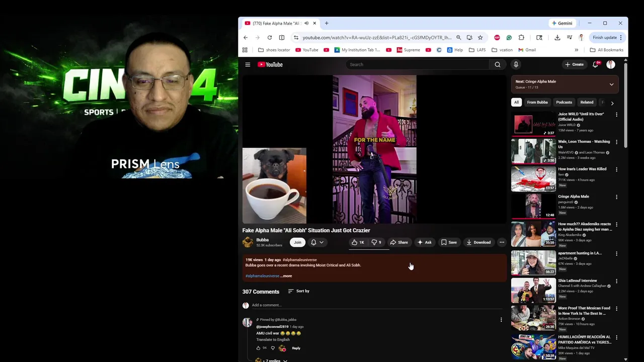Open the All Bookmarks folder
Image resolution: width=644 pixels, height=362 pixels.
click(x=606, y=50)
